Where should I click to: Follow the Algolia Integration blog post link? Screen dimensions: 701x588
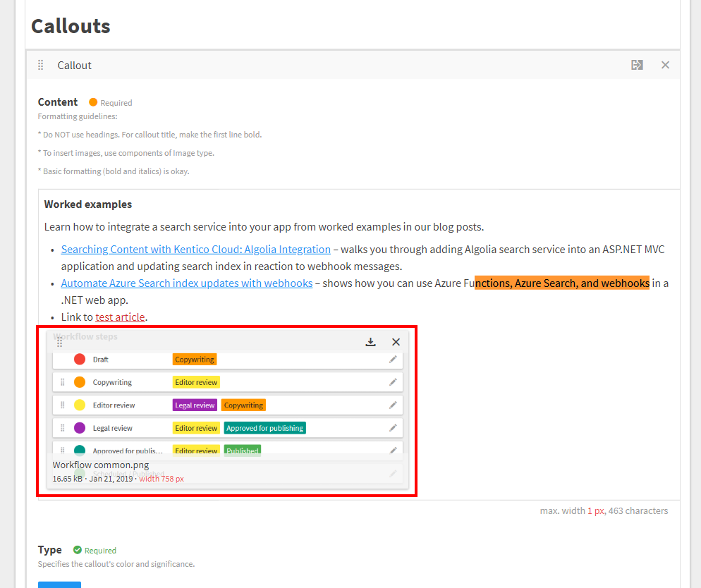coord(195,249)
